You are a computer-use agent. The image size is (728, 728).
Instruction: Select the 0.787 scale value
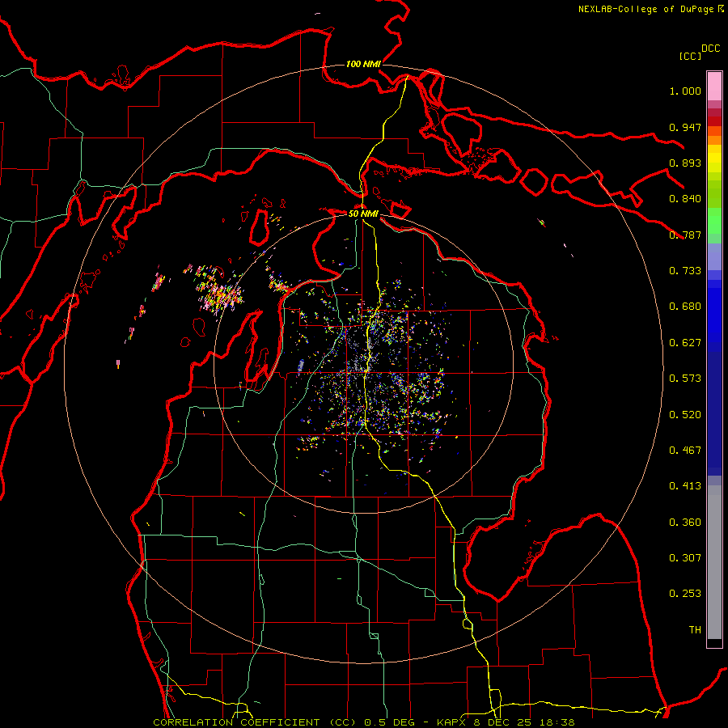pyautogui.click(x=685, y=235)
